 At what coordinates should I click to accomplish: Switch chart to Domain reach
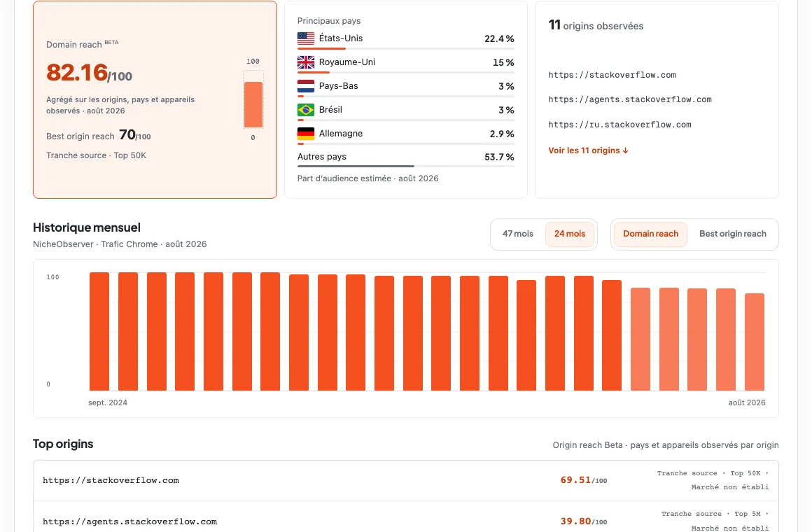(x=650, y=234)
